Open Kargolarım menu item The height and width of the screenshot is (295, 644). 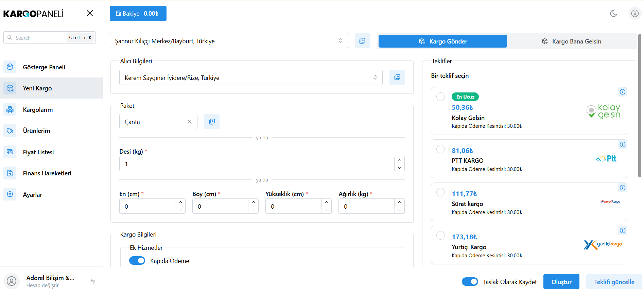(x=51, y=109)
